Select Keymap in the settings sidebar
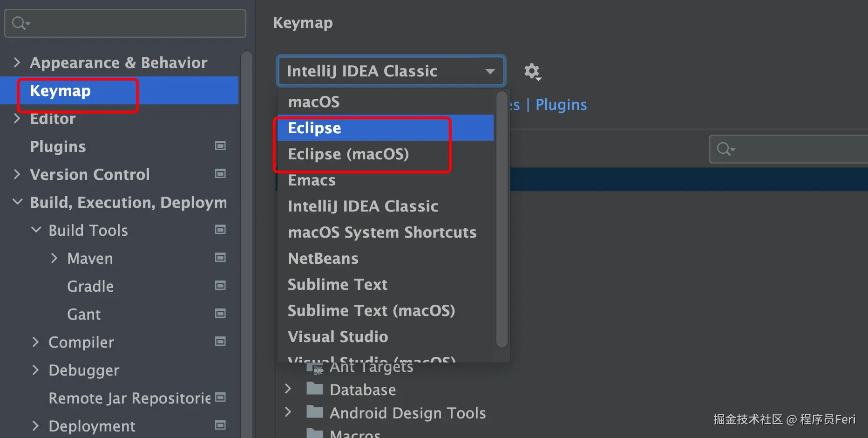The image size is (868, 438). tap(61, 91)
